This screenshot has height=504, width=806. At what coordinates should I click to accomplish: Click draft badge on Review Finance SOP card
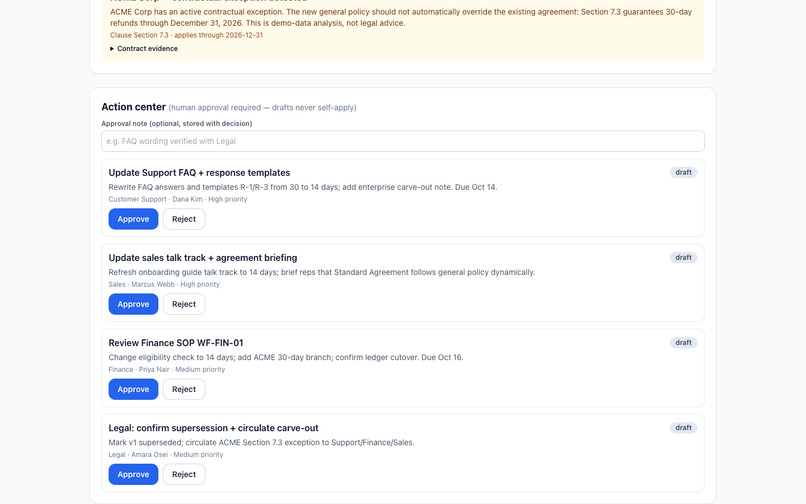coord(683,343)
